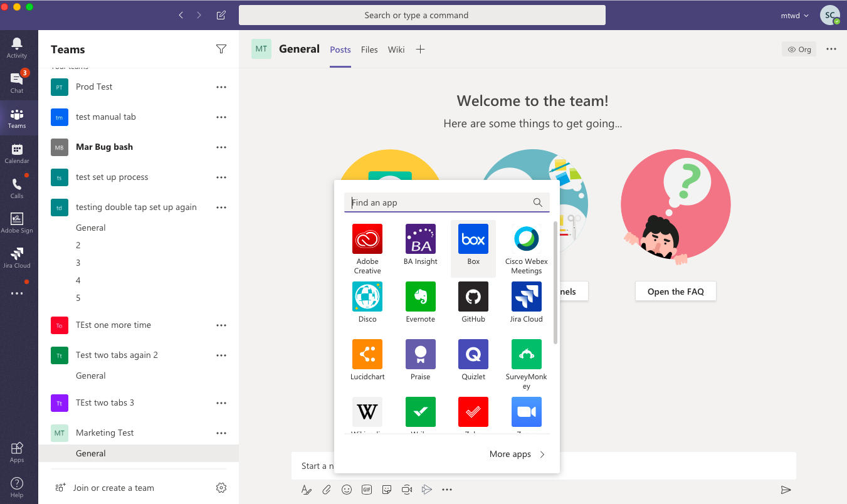The width and height of the screenshot is (847, 504).
Task: Select the Lucidchart app
Action: tap(367, 360)
